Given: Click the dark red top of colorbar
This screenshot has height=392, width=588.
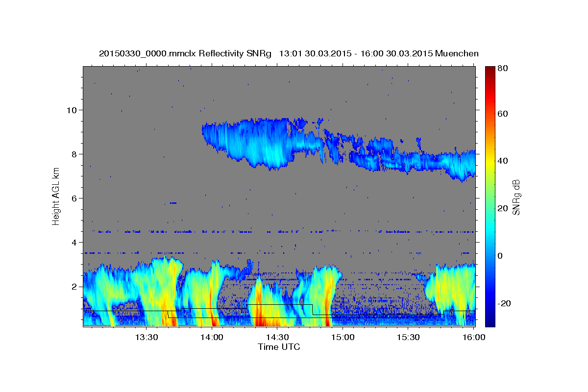Looking at the screenshot, I should point(490,70).
